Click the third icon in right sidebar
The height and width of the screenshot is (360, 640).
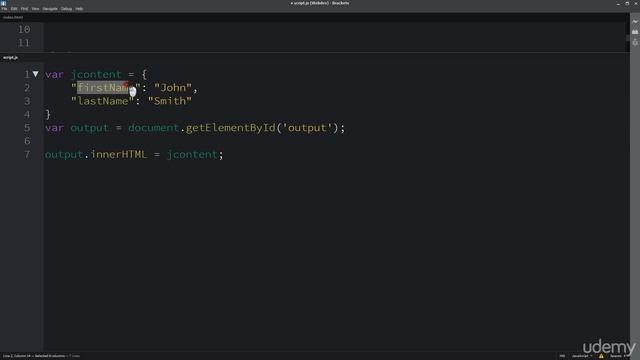[635, 42]
